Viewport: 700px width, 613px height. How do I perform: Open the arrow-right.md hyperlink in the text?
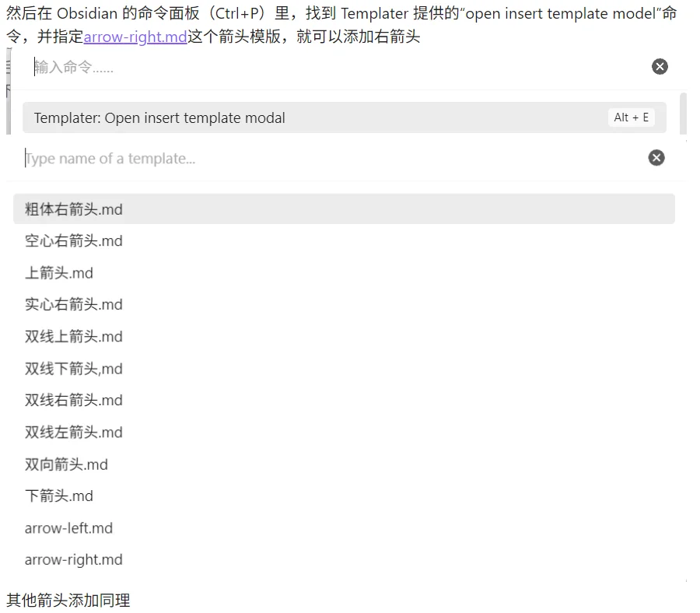click(135, 37)
